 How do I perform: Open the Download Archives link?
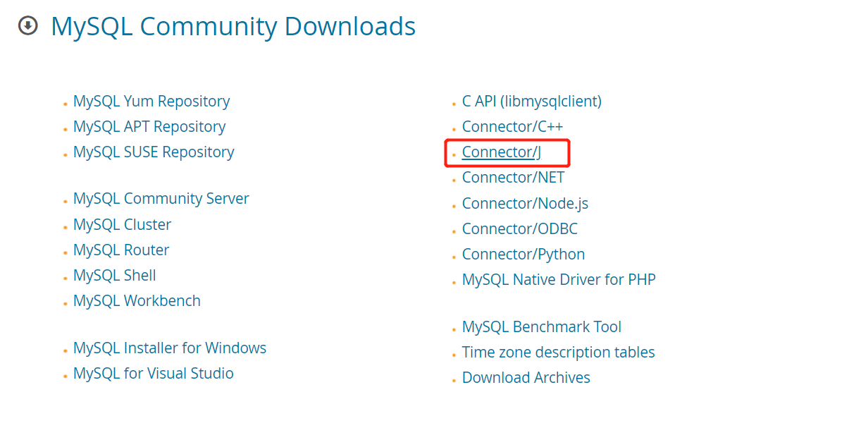pyautogui.click(x=526, y=378)
